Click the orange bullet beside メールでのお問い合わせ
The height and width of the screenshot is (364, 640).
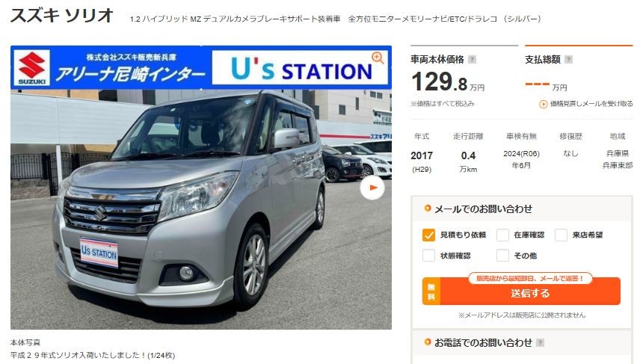pyautogui.click(x=428, y=209)
